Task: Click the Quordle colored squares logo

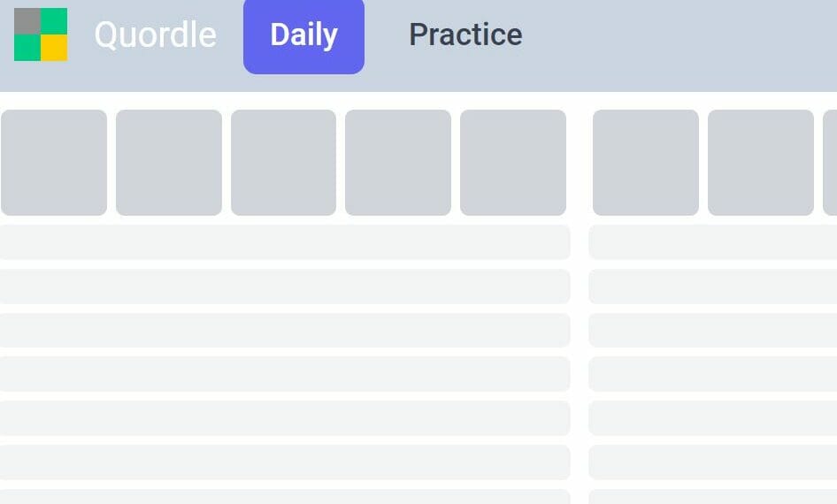Action: 41,34
